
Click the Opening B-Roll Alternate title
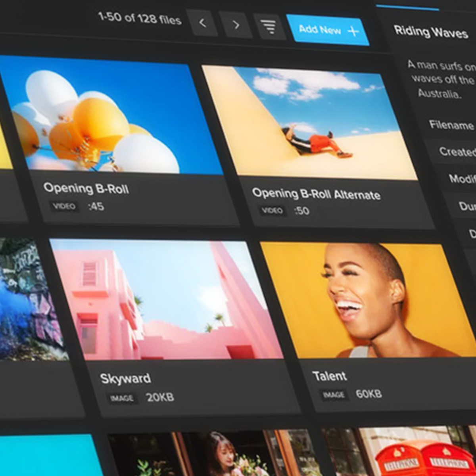(316, 194)
